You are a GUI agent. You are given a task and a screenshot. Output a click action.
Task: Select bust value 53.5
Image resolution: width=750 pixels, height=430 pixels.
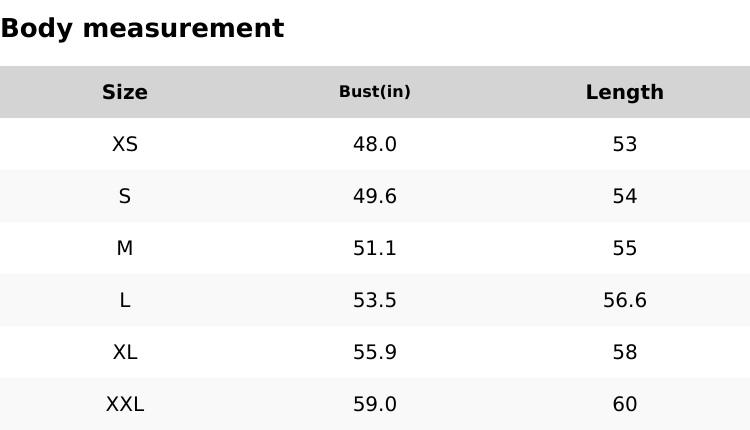tap(375, 300)
